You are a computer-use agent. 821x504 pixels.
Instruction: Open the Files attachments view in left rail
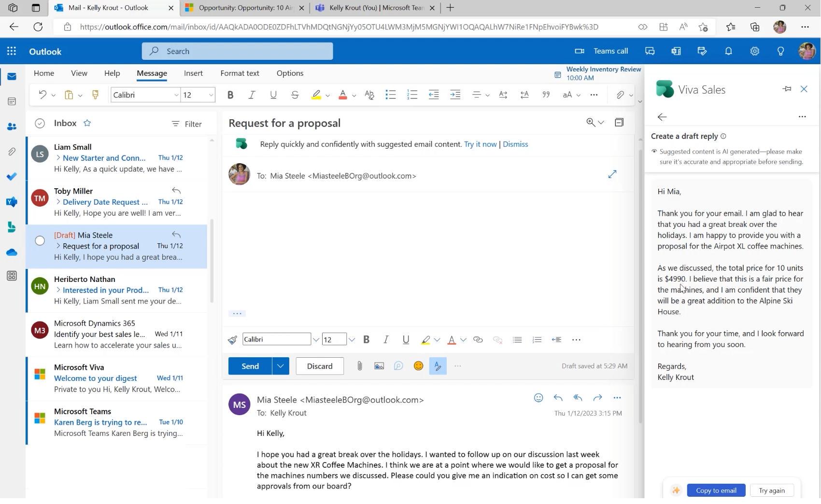tap(12, 152)
